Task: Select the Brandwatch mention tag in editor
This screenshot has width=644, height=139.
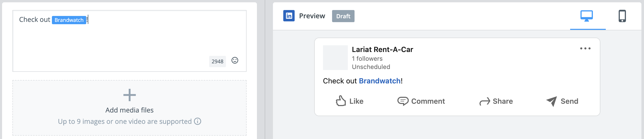Action: [x=69, y=20]
